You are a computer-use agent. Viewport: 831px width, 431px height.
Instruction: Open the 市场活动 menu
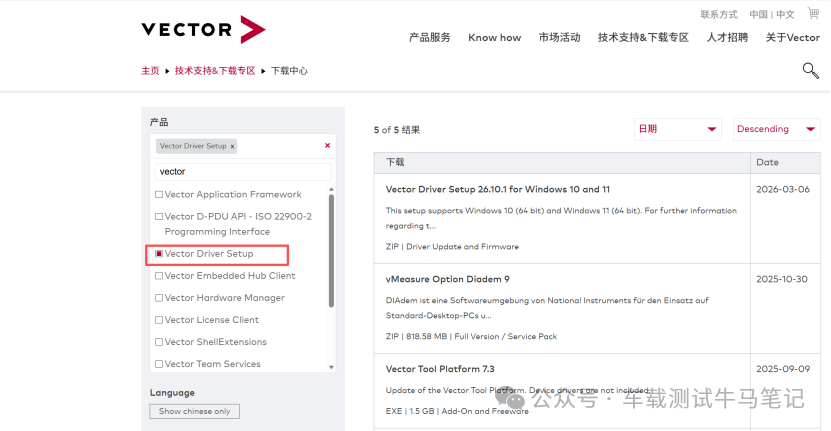(560, 38)
